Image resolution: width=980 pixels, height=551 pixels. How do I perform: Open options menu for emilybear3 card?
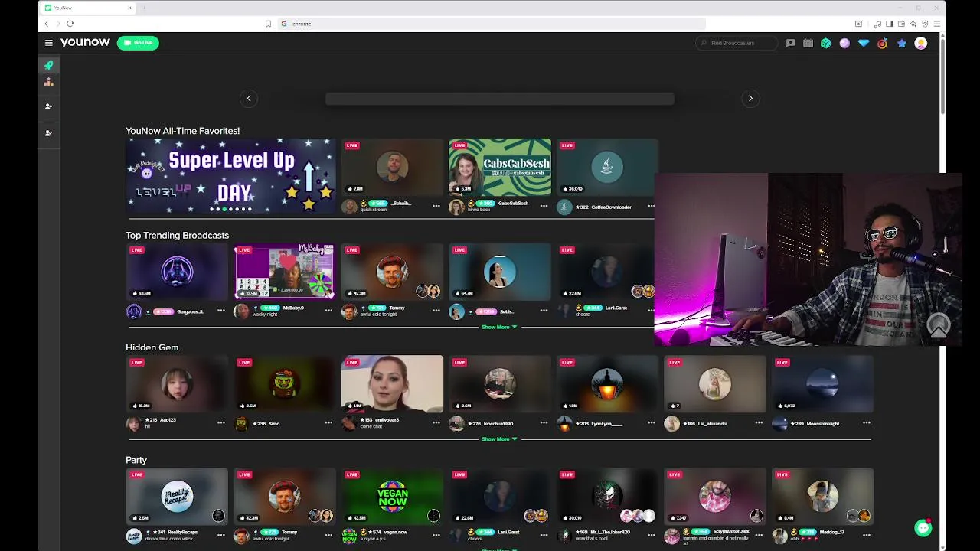pyautogui.click(x=436, y=422)
